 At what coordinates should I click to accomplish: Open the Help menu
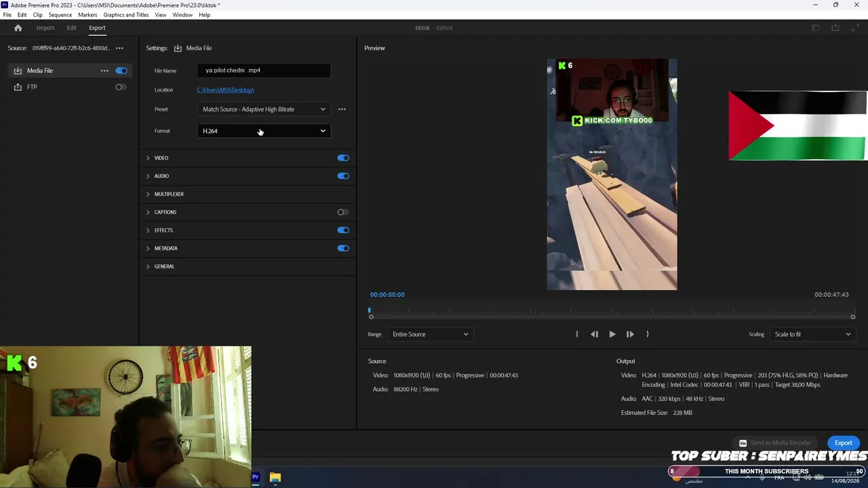point(204,15)
